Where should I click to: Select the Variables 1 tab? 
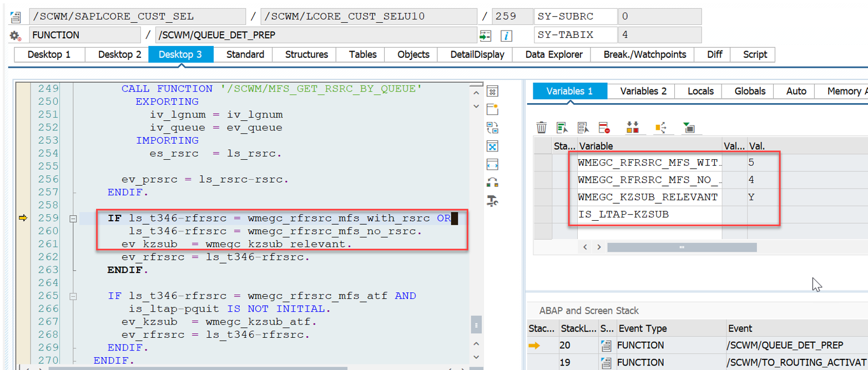point(569,91)
